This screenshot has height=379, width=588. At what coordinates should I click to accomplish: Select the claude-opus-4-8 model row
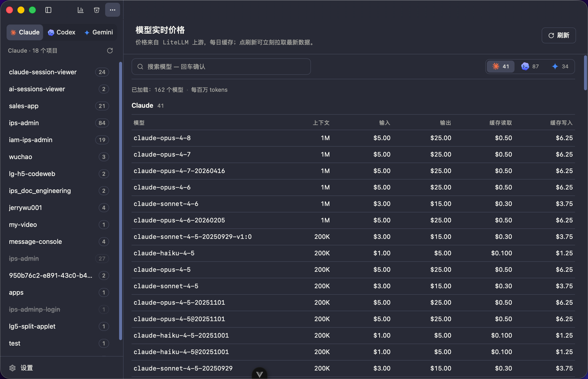[353, 138]
